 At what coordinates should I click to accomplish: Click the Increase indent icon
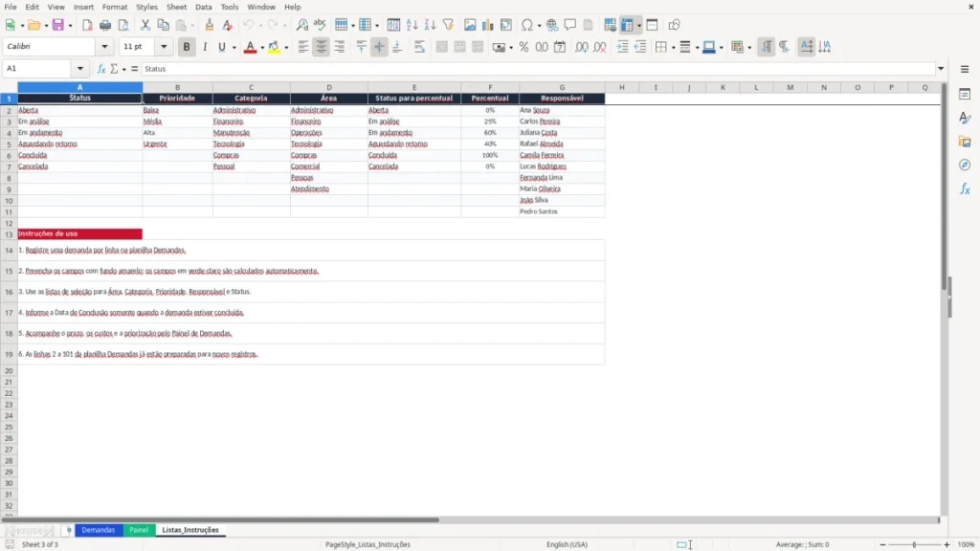(x=622, y=47)
